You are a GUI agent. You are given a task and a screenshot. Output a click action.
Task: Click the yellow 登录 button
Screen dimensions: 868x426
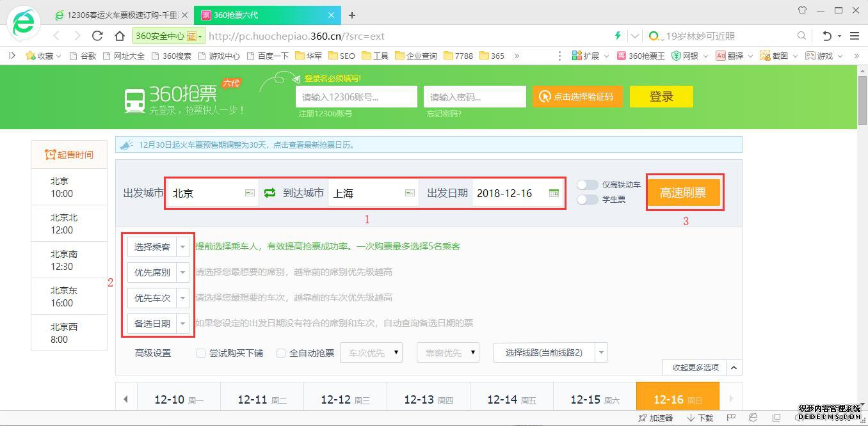click(x=661, y=97)
